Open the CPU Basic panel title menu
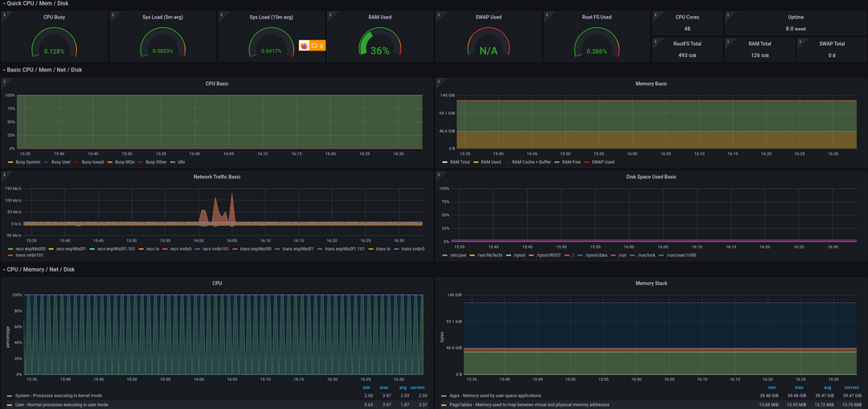Image resolution: width=868 pixels, height=409 pixels. 217,84
